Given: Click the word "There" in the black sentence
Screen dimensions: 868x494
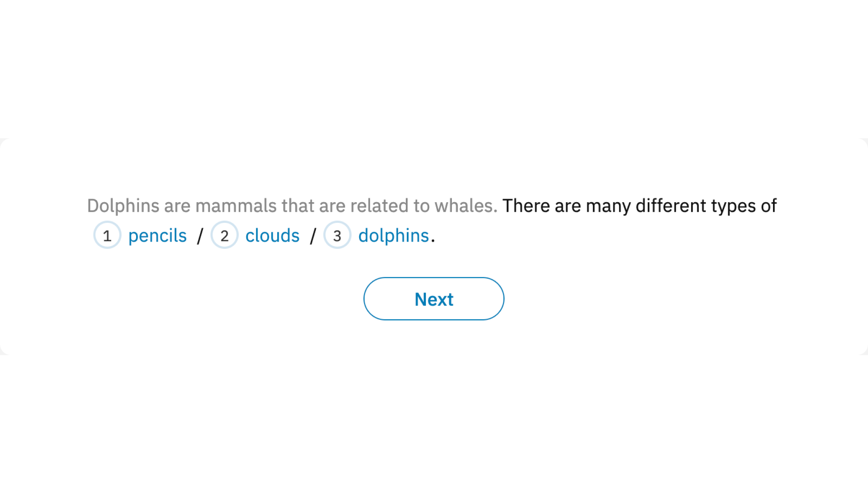Looking at the screenshot, I should tap(526, 206).
